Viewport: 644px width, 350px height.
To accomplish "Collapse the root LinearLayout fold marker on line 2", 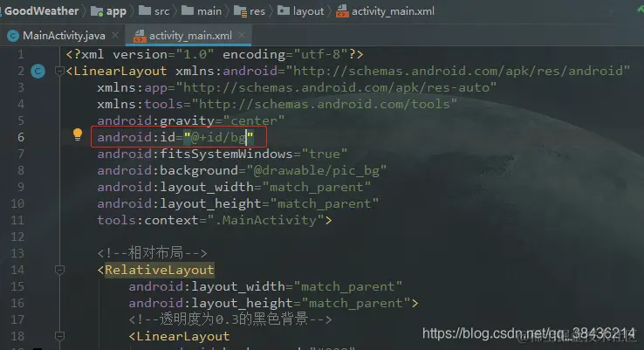I will pyautogui.click(x=59, y=71).
